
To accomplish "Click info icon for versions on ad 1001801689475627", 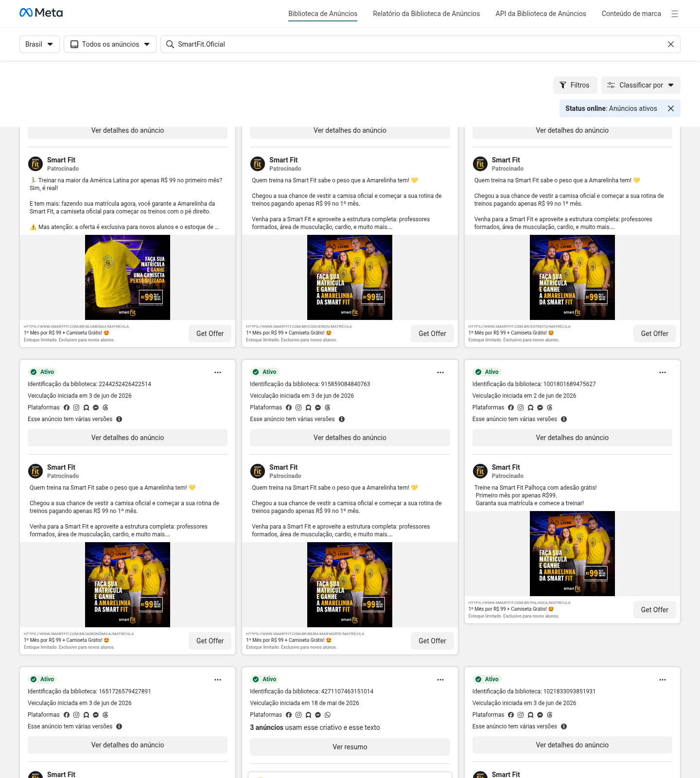I will tap(564, 419).
